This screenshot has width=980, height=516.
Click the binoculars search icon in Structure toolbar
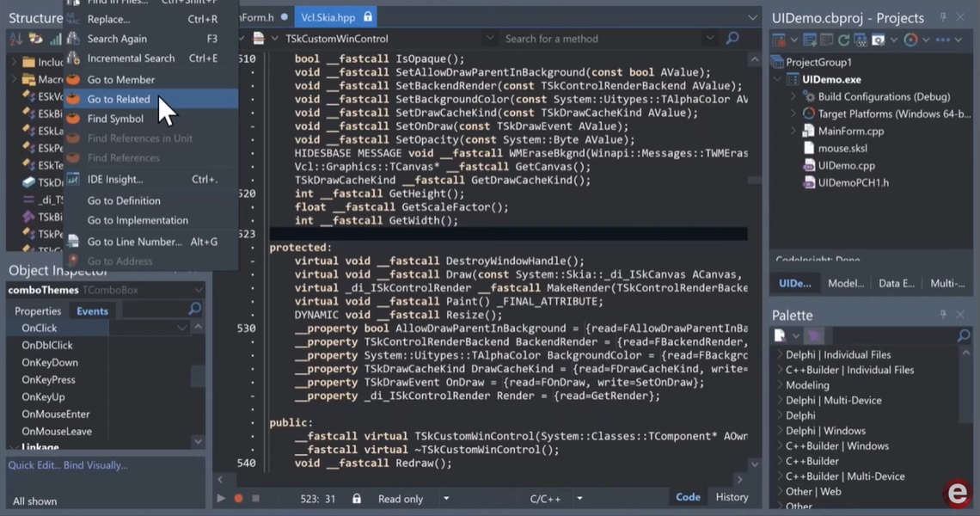(74, 40)
